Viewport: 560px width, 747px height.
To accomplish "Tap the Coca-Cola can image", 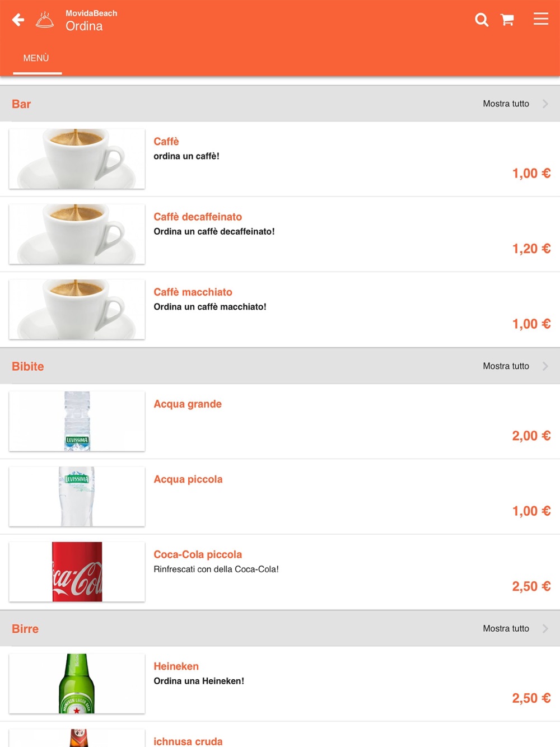I will click(x=77, y=572).
